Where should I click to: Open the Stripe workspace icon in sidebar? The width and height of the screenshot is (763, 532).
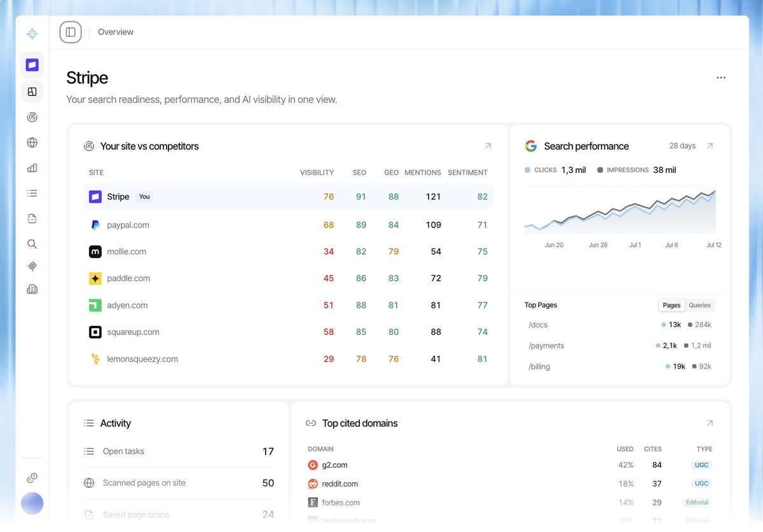point(32,65)
